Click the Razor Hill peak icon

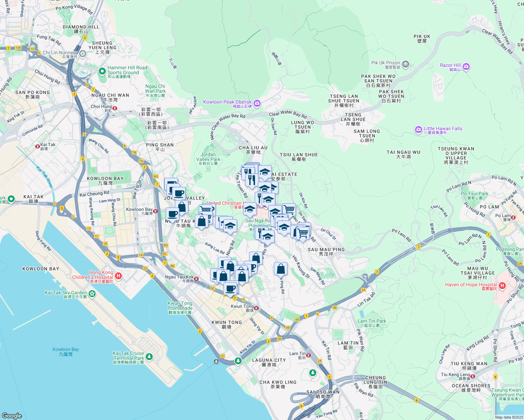coord(466,66)
